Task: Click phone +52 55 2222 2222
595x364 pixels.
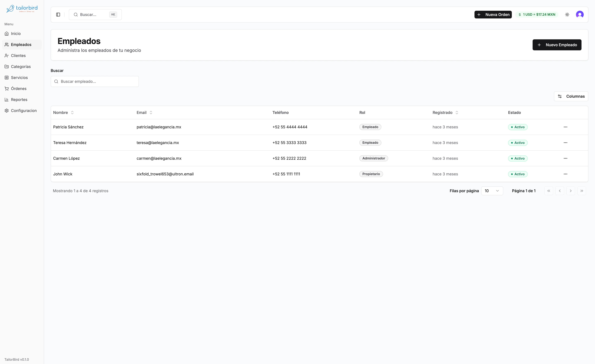Action: click(289, 158)
